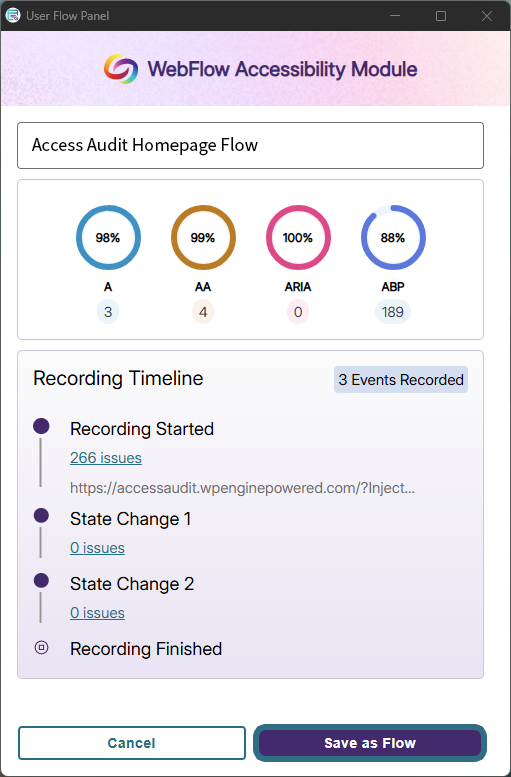Click the Recording Finished label
511x777 pixels.
(146, 649)
